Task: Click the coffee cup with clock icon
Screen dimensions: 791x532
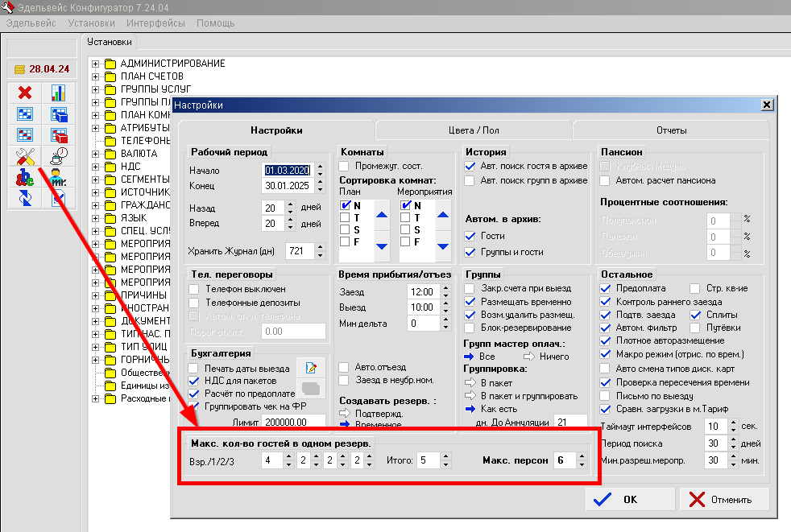Action: pyautogui.click(x=58, y=156)
